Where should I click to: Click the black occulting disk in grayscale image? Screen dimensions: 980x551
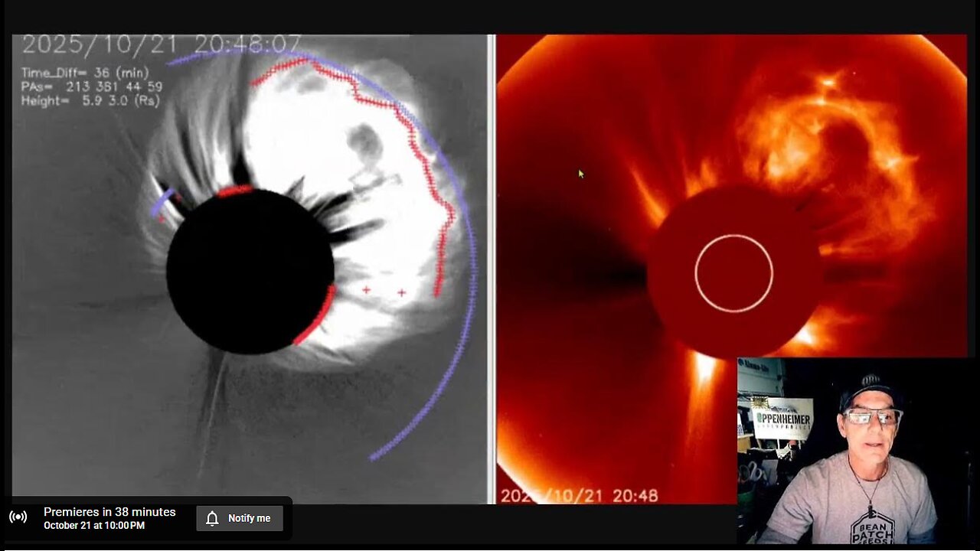click(x=250, y=271)
